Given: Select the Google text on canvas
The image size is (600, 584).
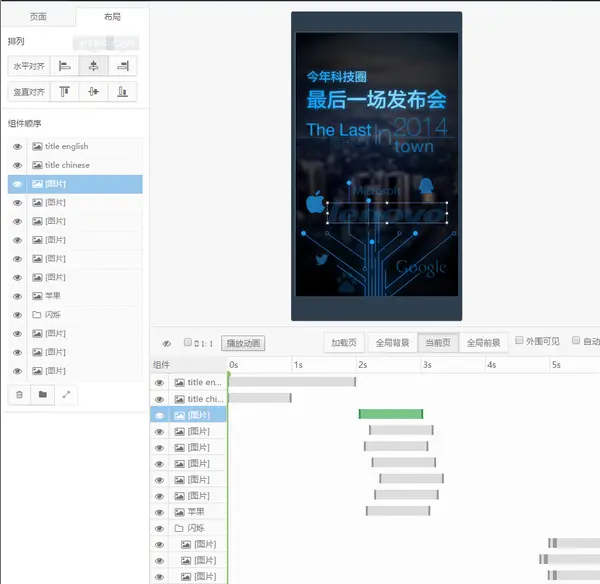Looking at the screenshot, I should 421,268.
